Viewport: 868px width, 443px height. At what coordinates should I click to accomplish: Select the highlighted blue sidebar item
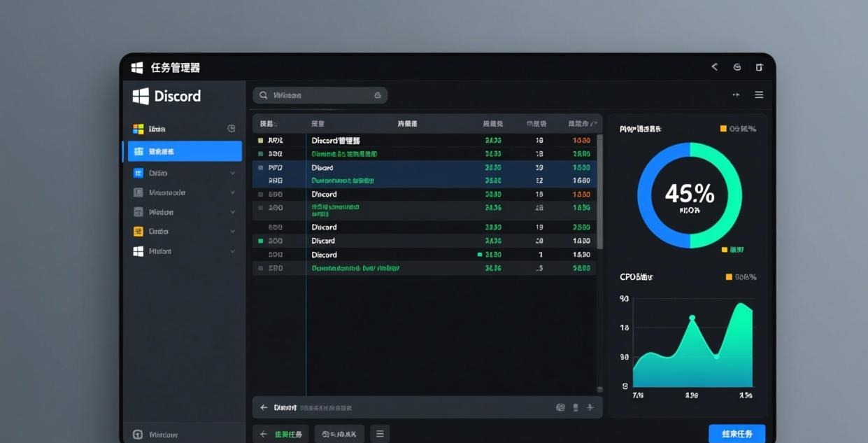pyautogui.click(x=185, y=151)
